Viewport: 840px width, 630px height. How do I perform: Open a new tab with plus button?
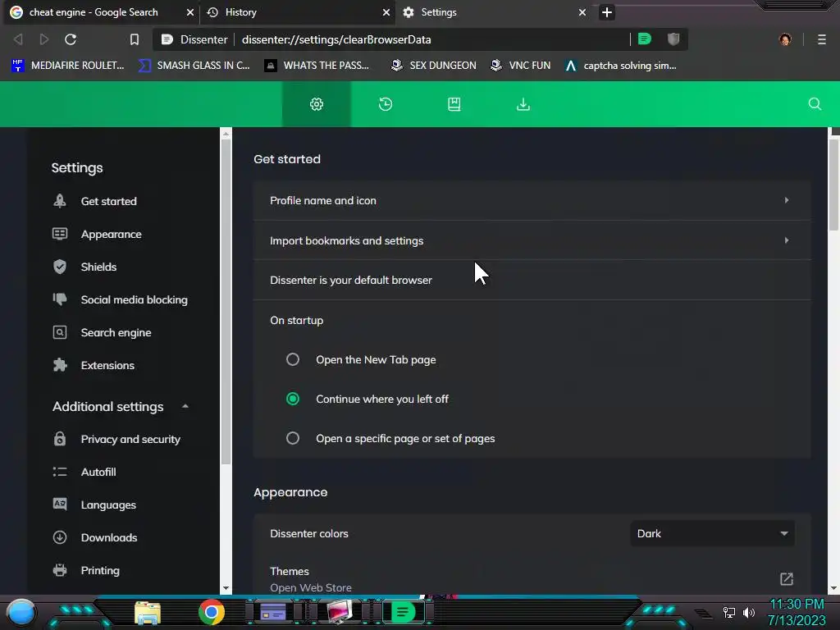tap(607, 12)
